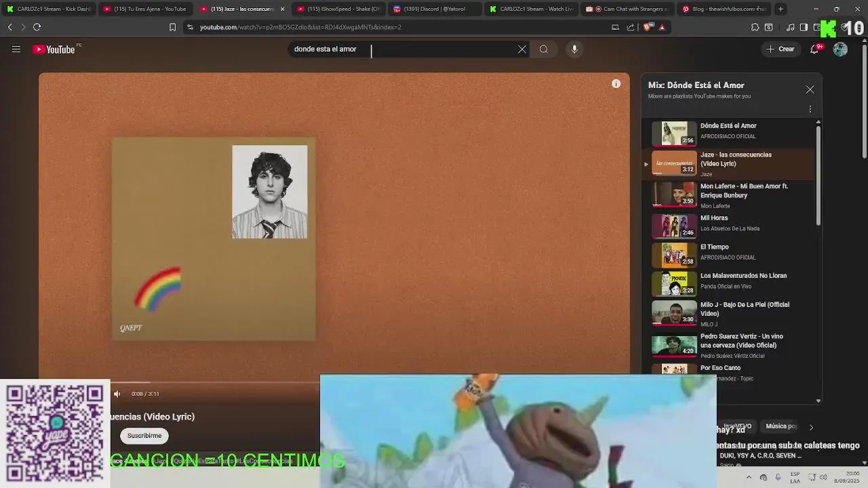This screenshot has height=488, width=868.
Task: Select Jaze - las consecuencias in the playlist
Action: pos(729,163)
